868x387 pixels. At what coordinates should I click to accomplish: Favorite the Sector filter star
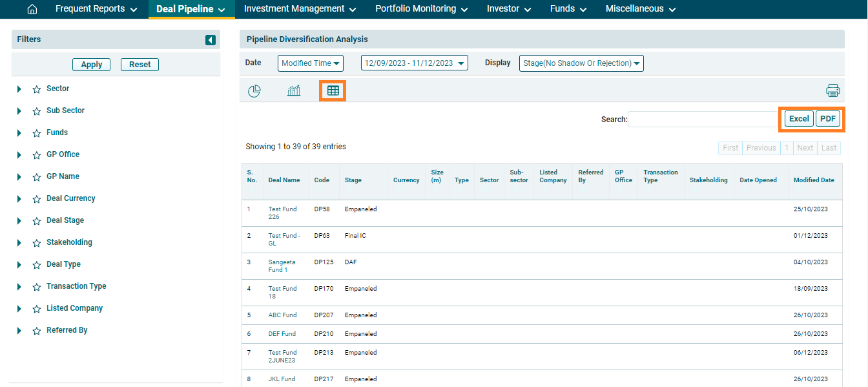[x=37, y=89]
